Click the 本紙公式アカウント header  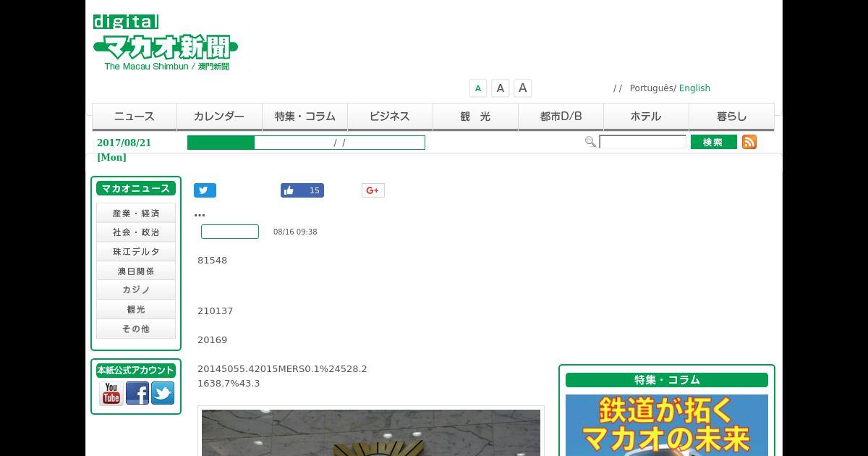tap(136, 370)
